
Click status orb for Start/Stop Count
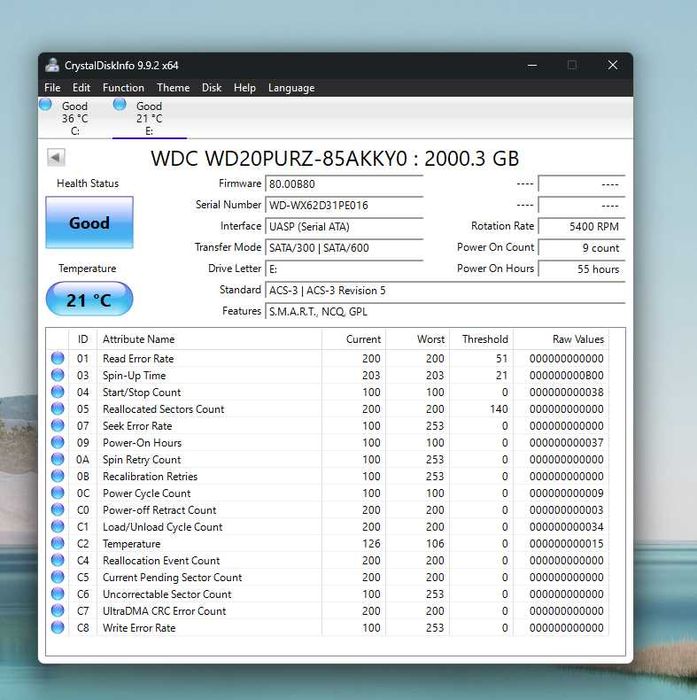point(58,392)
